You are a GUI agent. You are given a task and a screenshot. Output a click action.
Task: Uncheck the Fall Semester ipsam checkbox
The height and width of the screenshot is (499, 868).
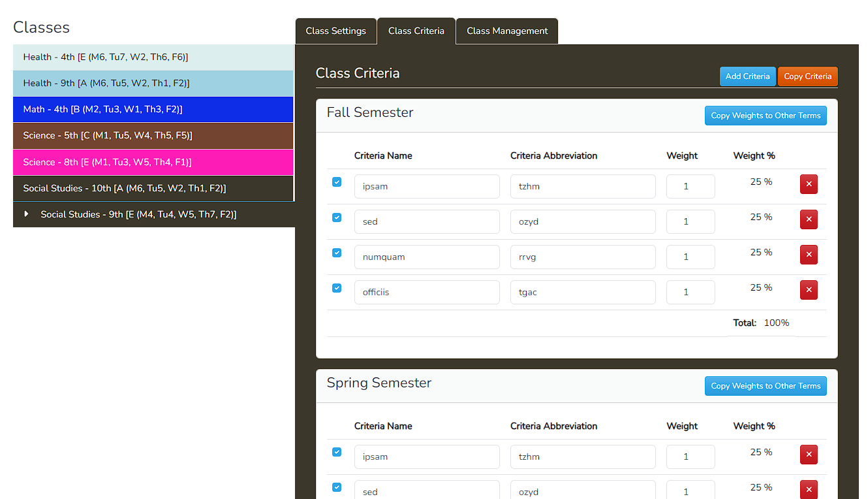tap(337, 182)
